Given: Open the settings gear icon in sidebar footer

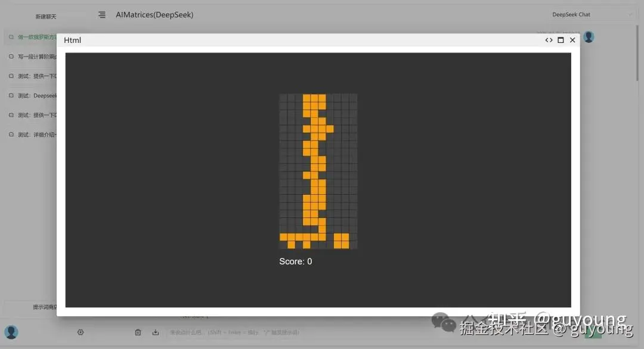Looking at the screenshot, I should (x=80, y=332).
